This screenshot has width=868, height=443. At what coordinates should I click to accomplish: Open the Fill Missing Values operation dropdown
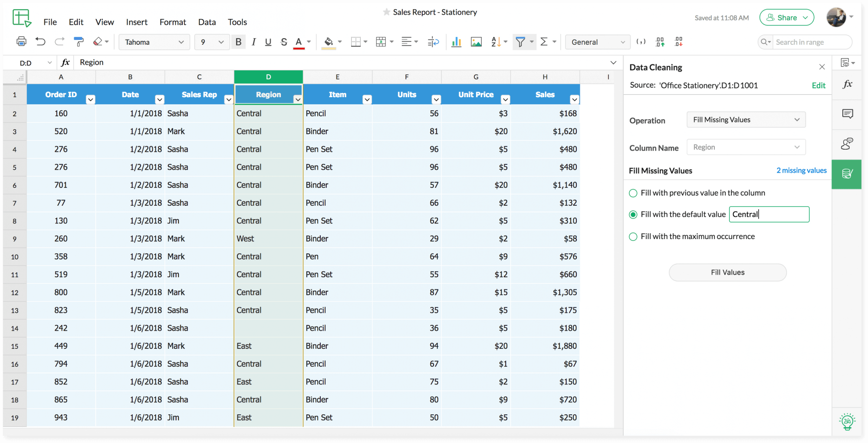pyautogui.click(x=746, y=119)
